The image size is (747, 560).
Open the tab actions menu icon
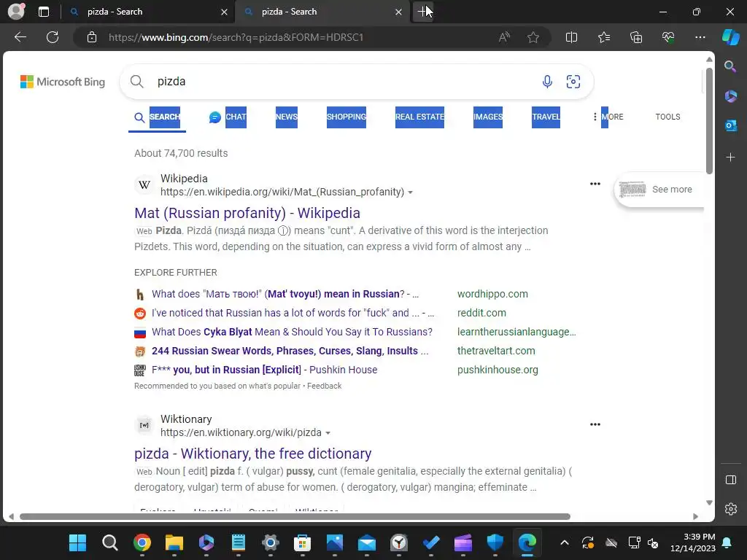43,12
